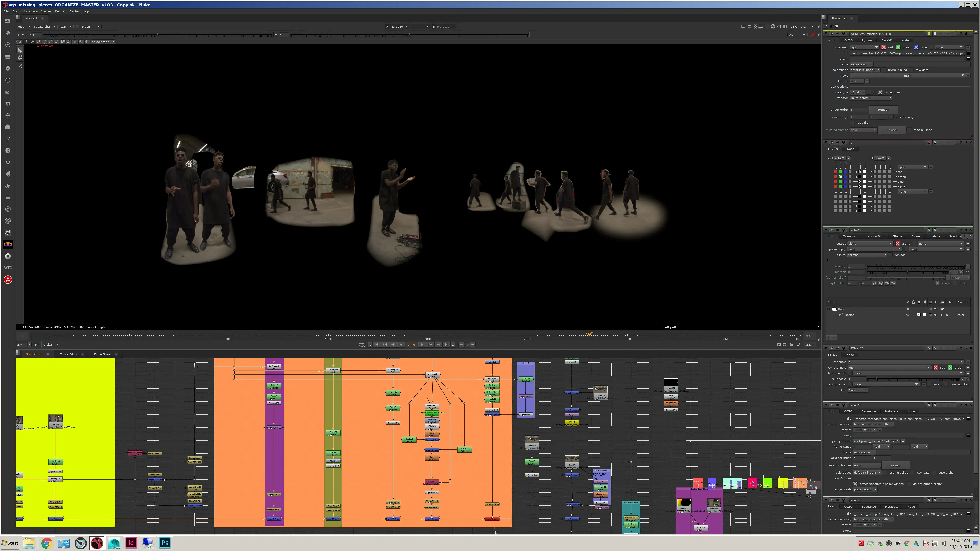This screenshot has height=551, width=980.
Task: Open the Keyer nodes menu
Action: 8,92
